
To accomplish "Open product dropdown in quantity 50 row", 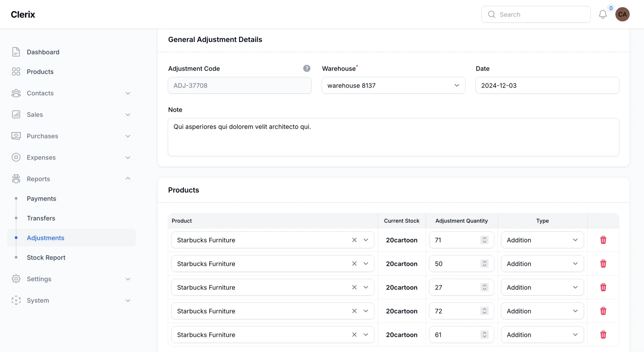I will click(366, 264).
